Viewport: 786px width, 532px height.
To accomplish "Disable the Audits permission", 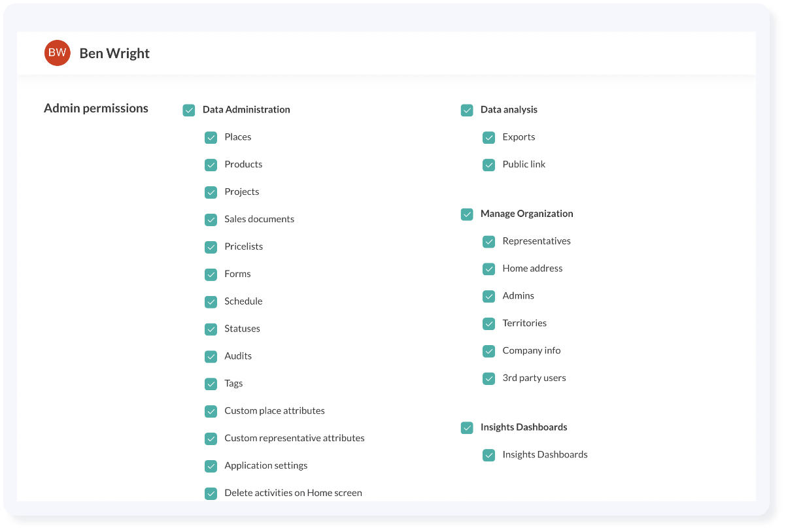I will 211,356.
